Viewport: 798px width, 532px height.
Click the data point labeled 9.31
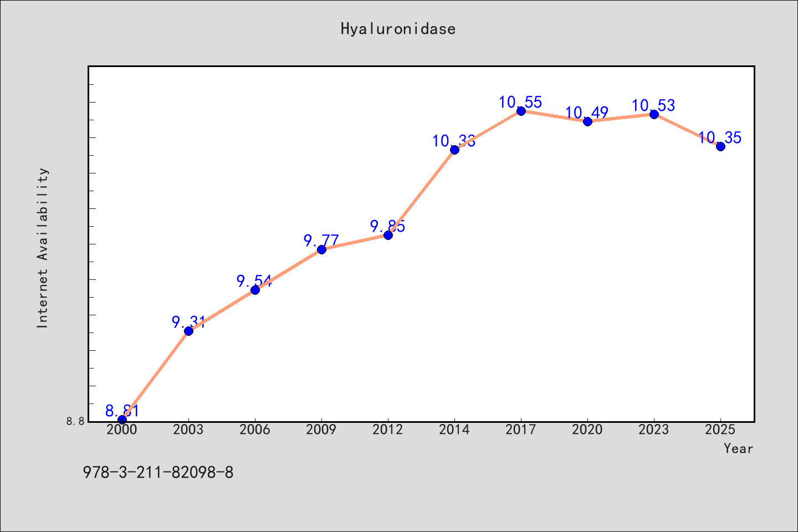tap(188, 331)
